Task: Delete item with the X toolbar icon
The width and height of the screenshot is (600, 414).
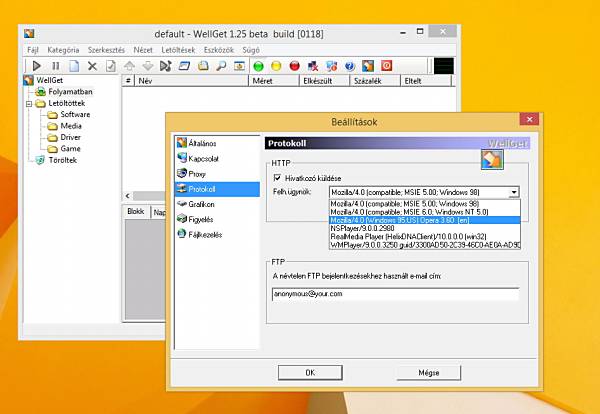Action: tap(92, 66)
